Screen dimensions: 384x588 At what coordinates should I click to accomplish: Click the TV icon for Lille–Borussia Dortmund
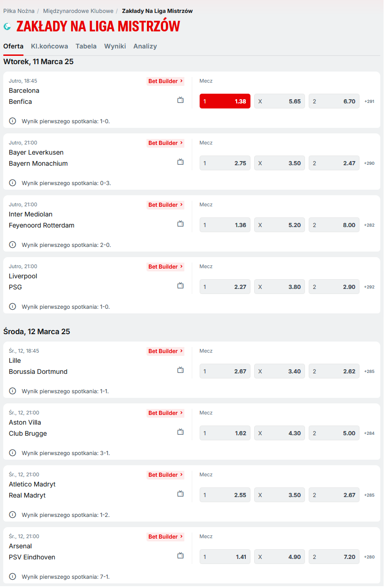click(181, 370)
